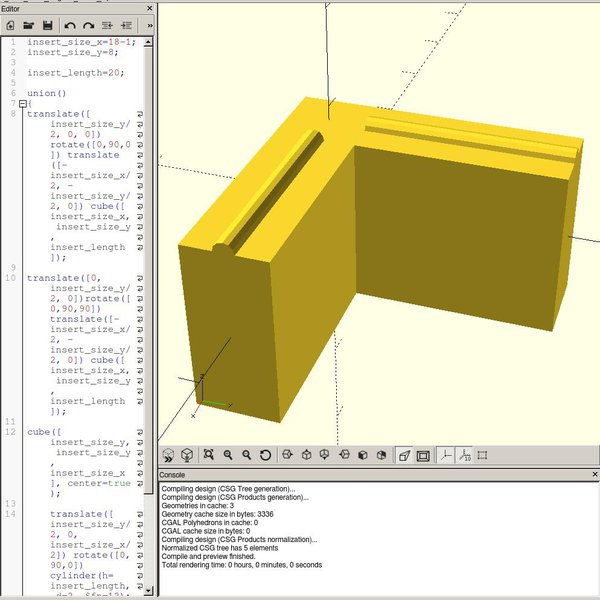Click 'Geometries in cache: 3' console line

(x=197, y=506)
